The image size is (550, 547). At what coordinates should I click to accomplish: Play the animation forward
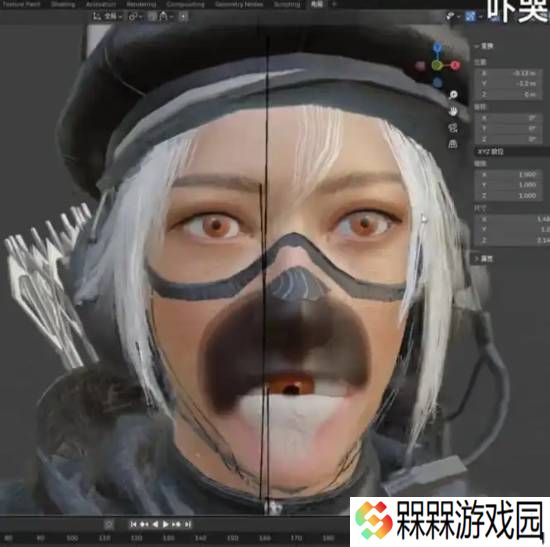(x=166, y=525)
